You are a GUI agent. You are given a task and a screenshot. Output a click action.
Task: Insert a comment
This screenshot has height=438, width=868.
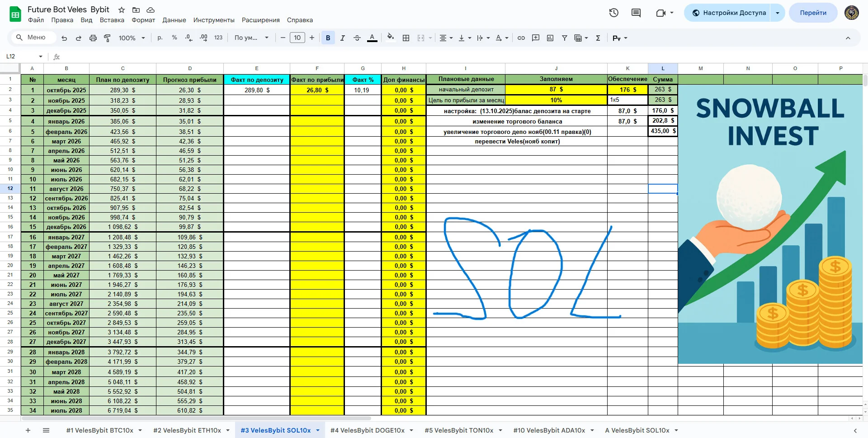point(536,38)
